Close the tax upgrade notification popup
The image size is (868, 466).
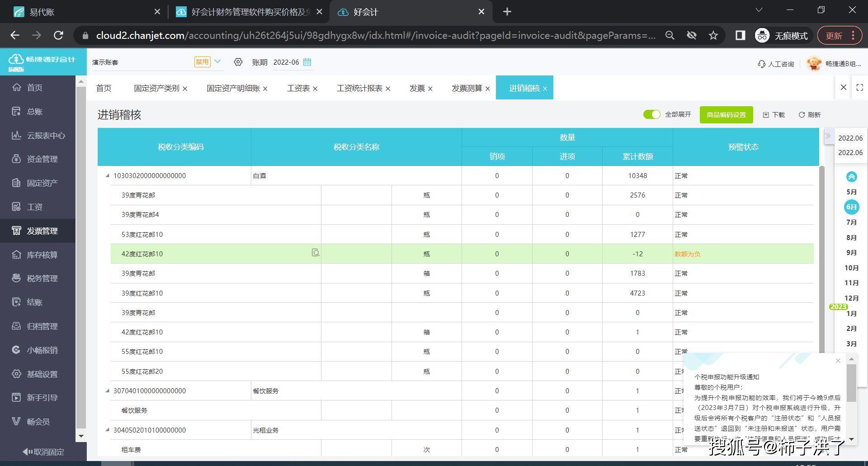(x=838, y=361)
